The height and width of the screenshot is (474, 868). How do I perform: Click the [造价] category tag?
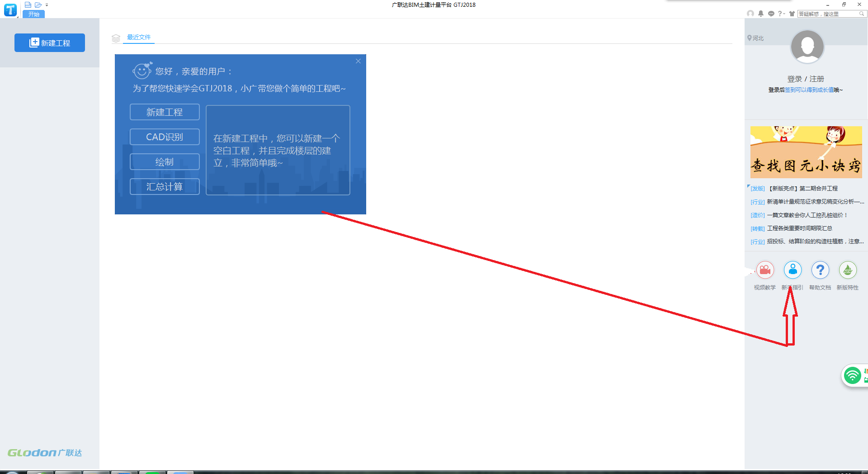758,215
